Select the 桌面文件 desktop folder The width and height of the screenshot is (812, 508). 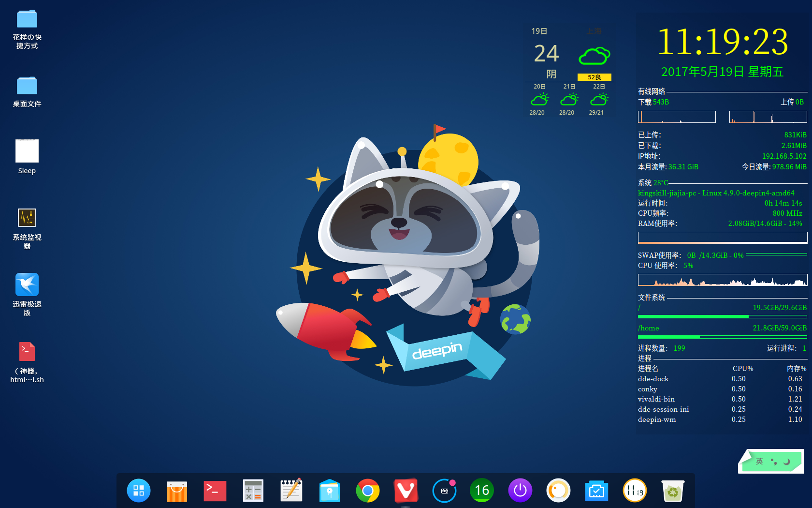27,92
